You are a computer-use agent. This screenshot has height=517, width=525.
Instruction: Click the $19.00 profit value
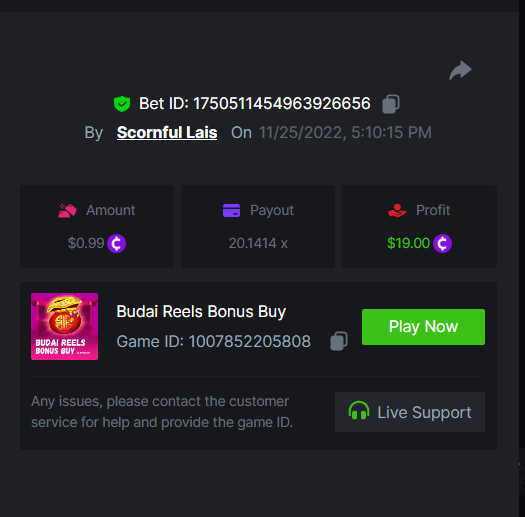coord(408,243)
